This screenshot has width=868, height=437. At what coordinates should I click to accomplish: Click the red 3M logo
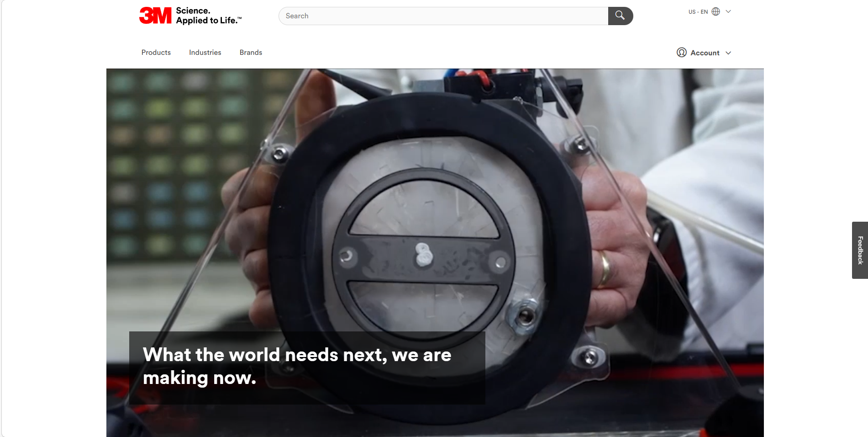155,16
